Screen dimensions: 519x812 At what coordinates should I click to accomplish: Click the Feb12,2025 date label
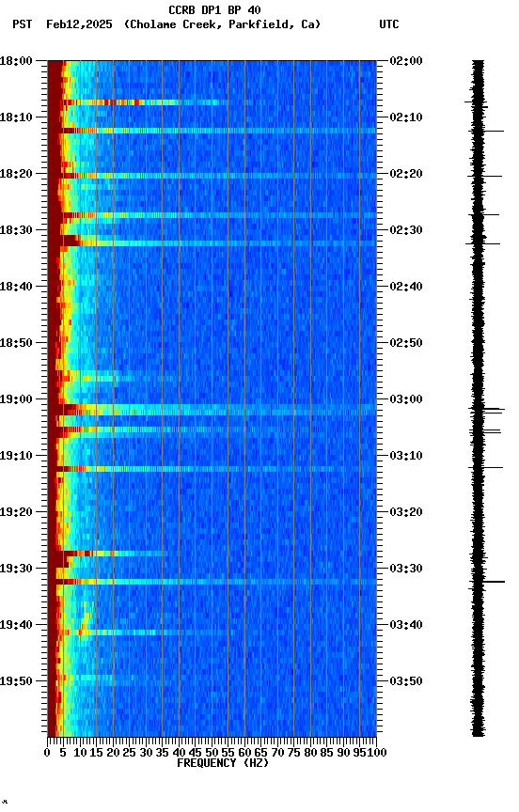(x=79, y=24)
